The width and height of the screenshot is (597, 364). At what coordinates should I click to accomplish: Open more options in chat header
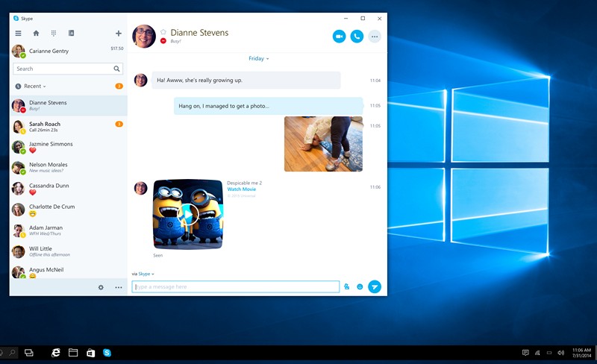pyautogui.click(x=375, y=37)
